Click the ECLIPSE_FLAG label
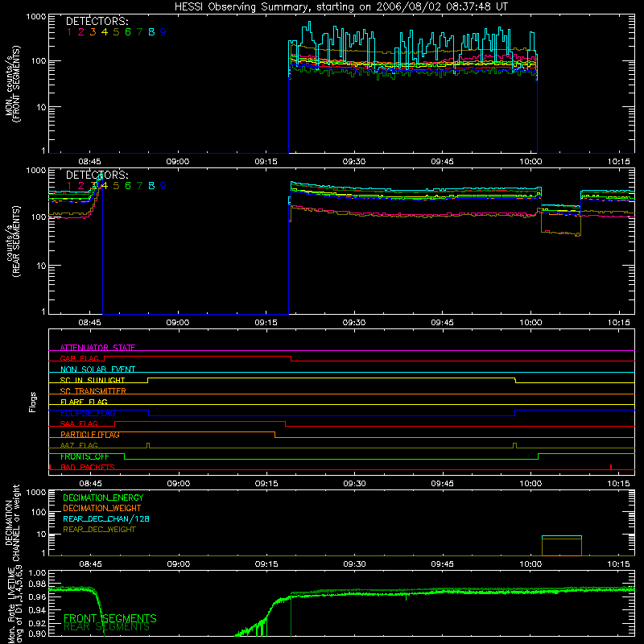 pyautogui.click(x=88, y=413)
